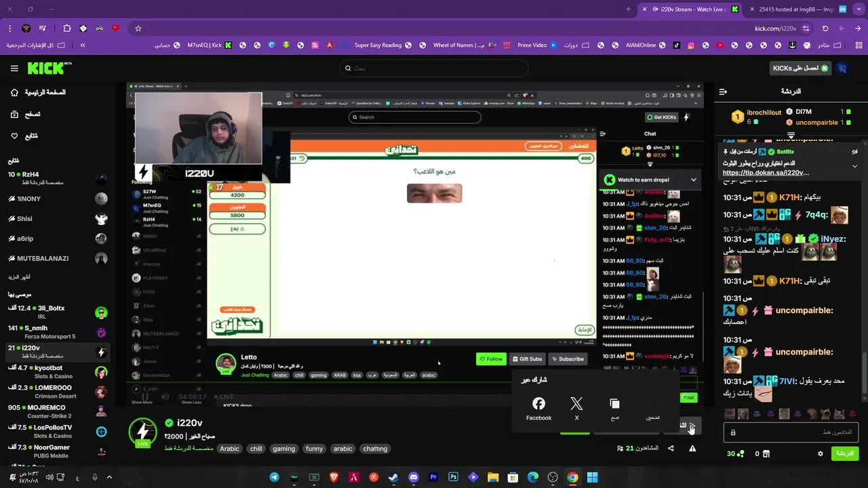Viewport: 868px width, 488px height.
Task: Launch Photoshop from the taskbar
Action: pos(453,477)
